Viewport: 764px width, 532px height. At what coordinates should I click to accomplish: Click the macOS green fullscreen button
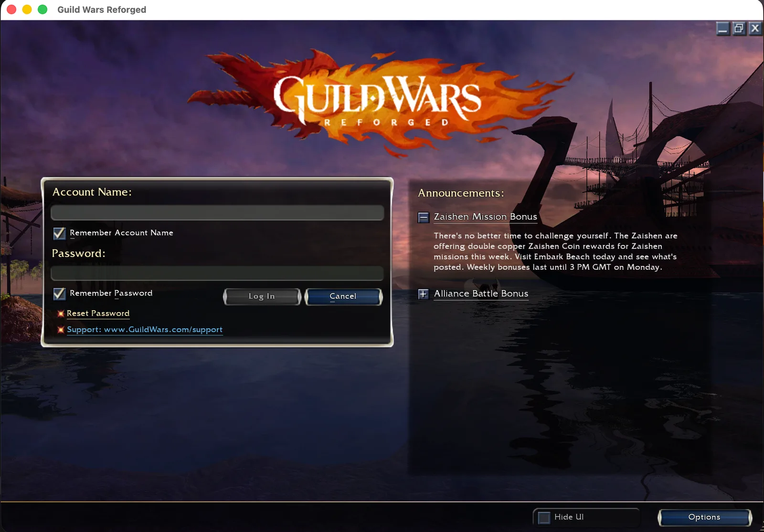tap(42, 10)
